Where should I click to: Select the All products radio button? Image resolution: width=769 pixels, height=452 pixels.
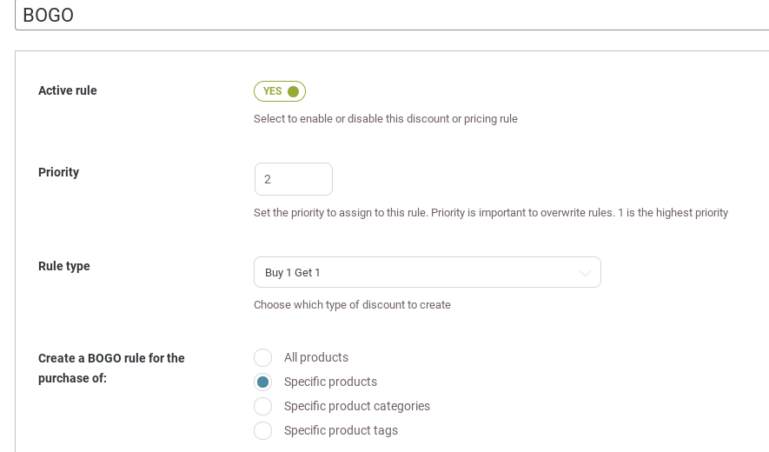point(263,357)
